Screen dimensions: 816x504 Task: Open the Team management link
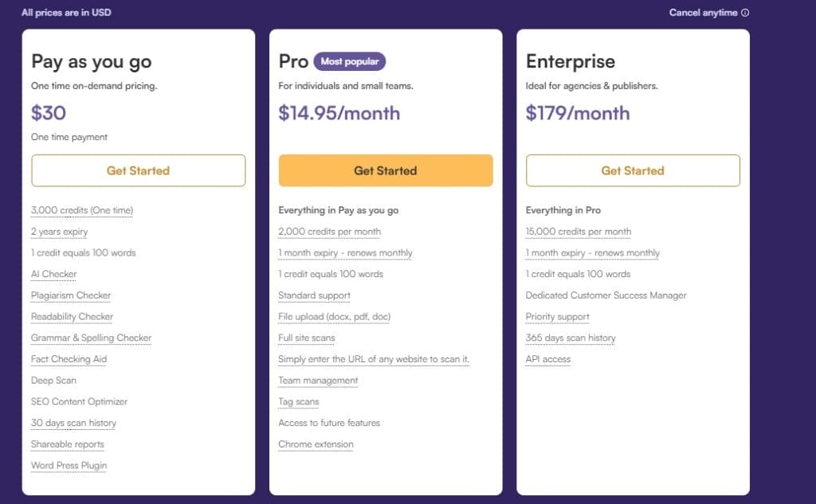(318, 381)
